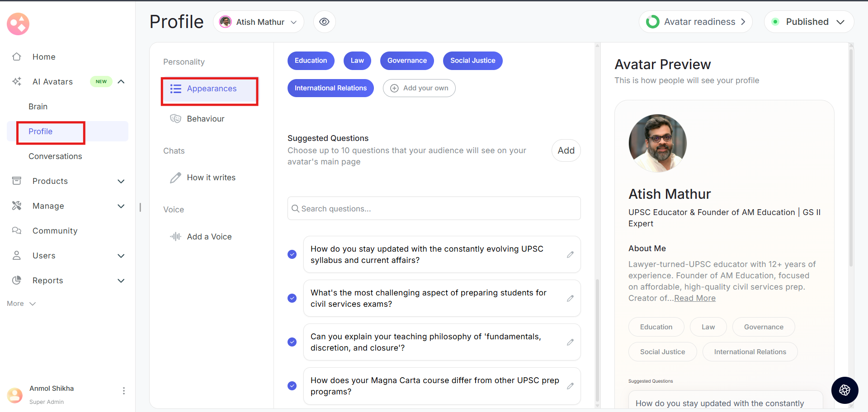Click the Home house icon in the sidebar
Viewport: 868px width, 412px height.
(17, 57)
